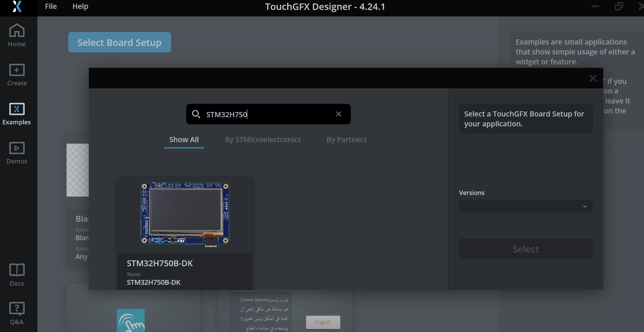Open the Docs sidebar section

pos(17,275)
